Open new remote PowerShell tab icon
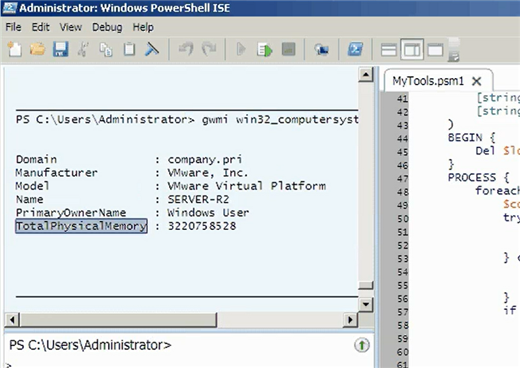 coord(321,50)
